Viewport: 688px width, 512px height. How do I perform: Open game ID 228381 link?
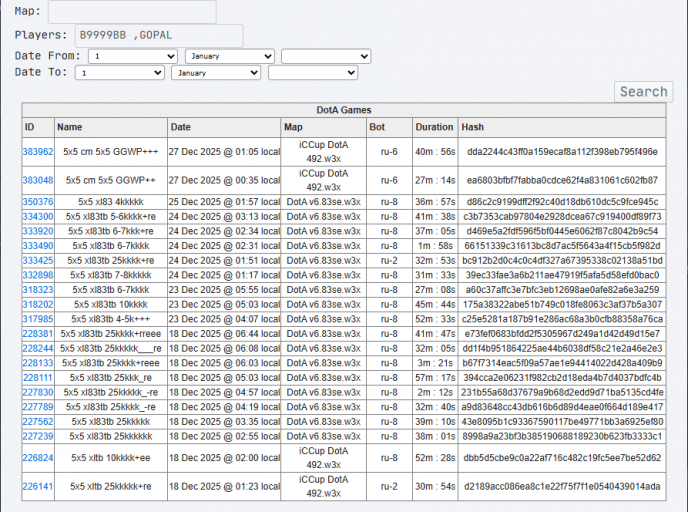(x=38, y=334)
